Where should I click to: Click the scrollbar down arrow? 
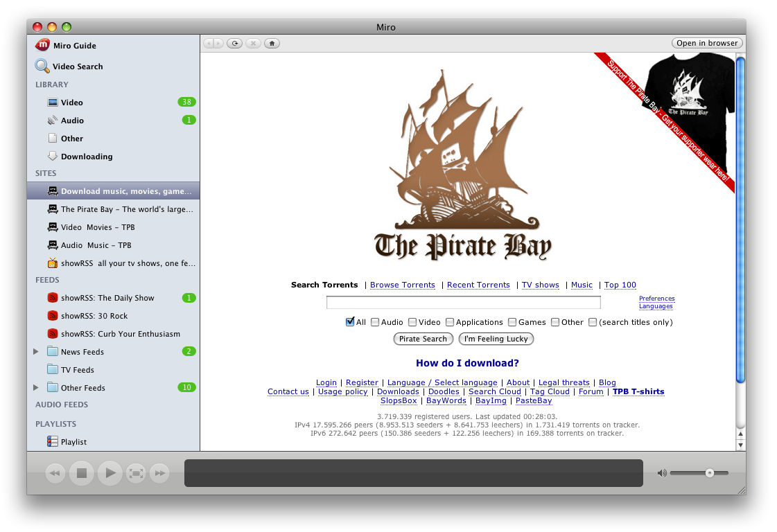tap(740, 444)
